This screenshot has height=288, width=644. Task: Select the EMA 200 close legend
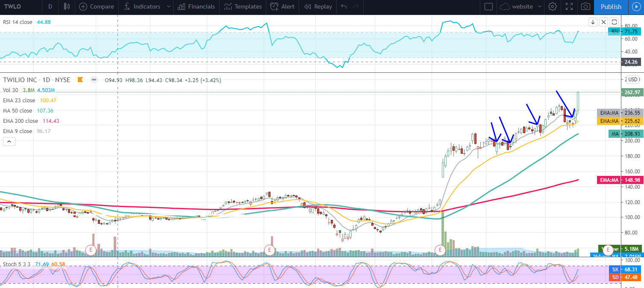tap(21, 121)
